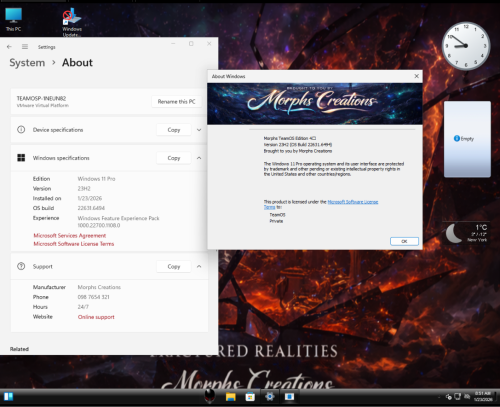Image resolution: width=500 pixels, height=407 pixels.
Task: Open File Explorer from the taskbar
Action: click(x=231, y=397)
